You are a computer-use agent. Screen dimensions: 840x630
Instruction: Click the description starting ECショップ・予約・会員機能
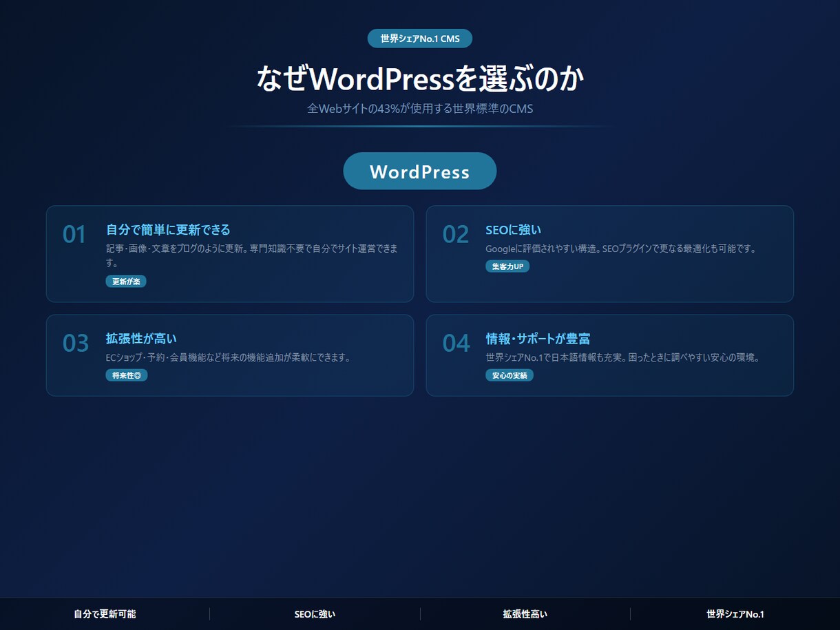point(229,357)
